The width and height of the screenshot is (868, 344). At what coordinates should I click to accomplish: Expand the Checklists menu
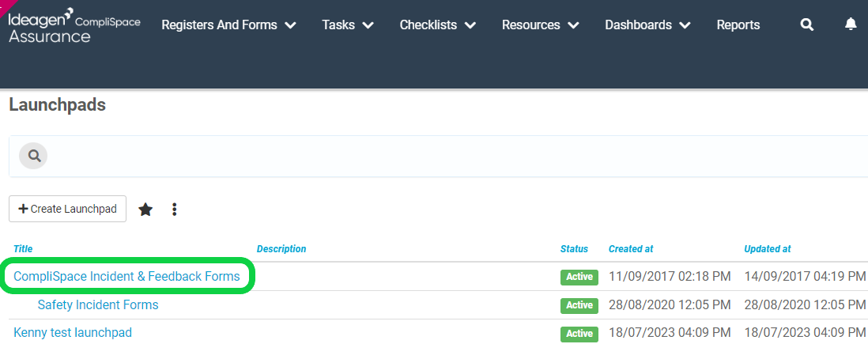tap(438, 25)
